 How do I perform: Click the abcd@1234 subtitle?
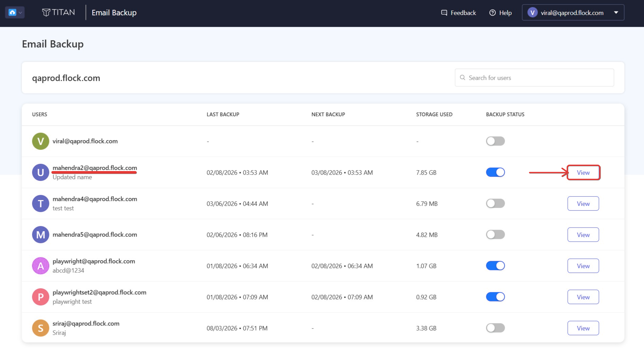[68, 270]
